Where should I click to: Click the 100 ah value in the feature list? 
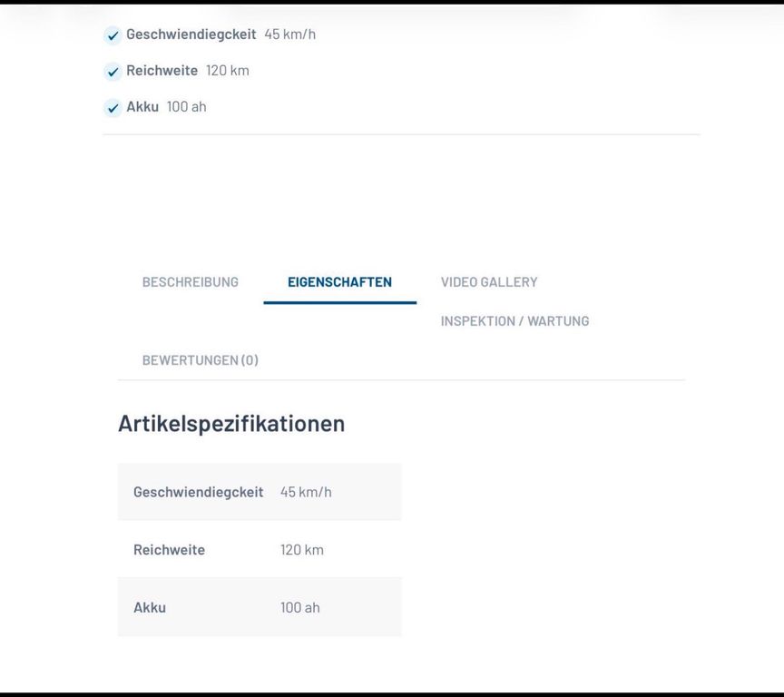pos(187,107)
